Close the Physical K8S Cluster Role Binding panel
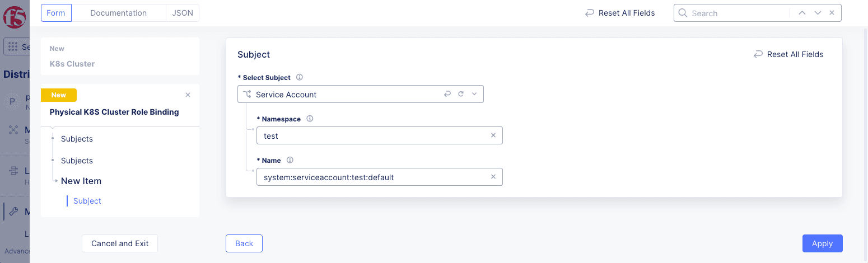 [188, 95]
